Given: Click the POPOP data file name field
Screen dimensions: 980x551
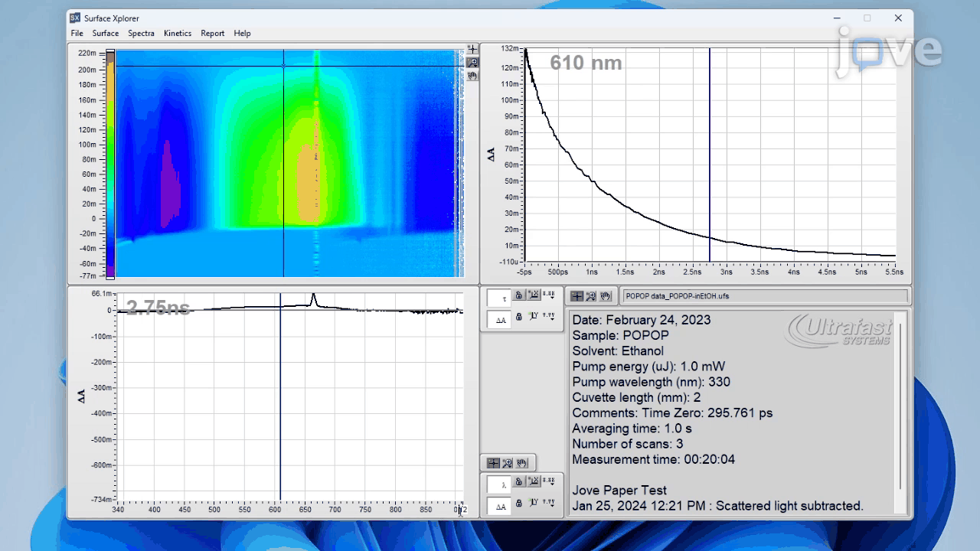Looking at the screenshot, I should (x=764, y=296).
